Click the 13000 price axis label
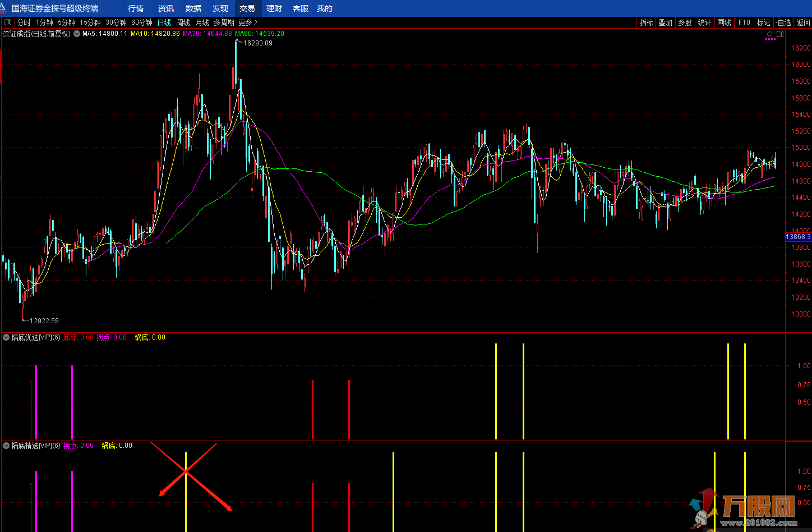812x532 pixels. [801, 314]
